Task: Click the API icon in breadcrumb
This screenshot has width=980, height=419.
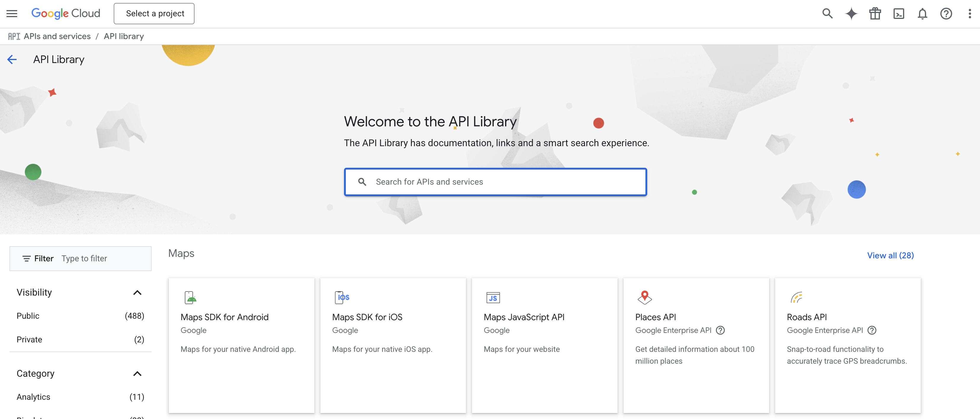Action: (14, 36)
